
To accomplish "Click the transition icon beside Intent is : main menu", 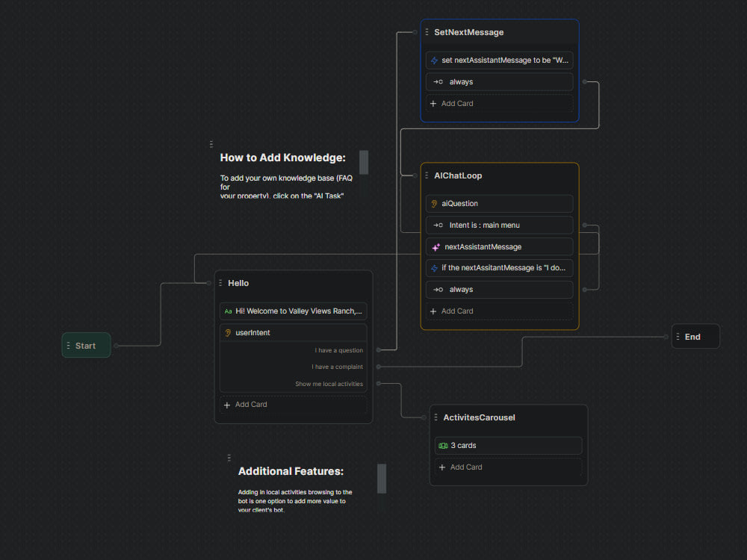I will click(x=438, y=225).
